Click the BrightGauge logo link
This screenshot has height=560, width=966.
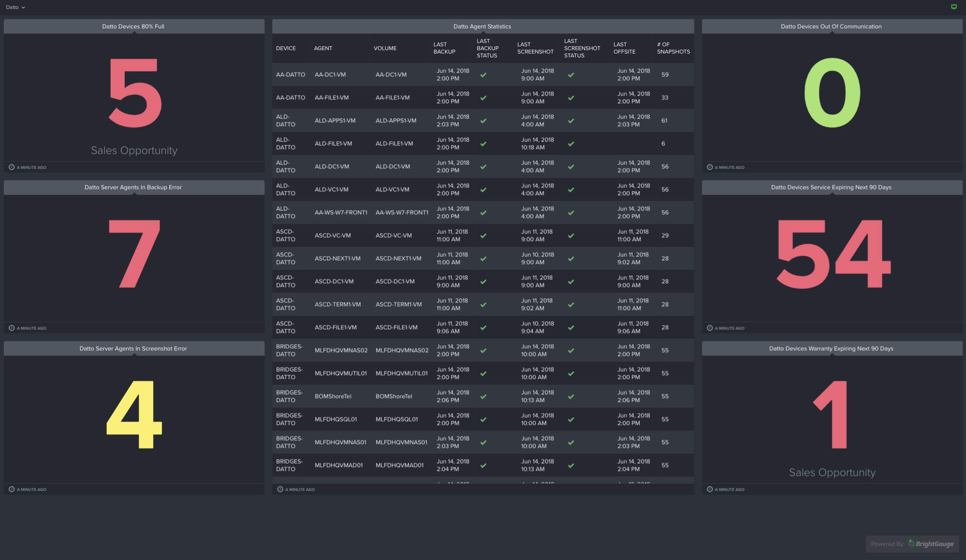[931, 544]
